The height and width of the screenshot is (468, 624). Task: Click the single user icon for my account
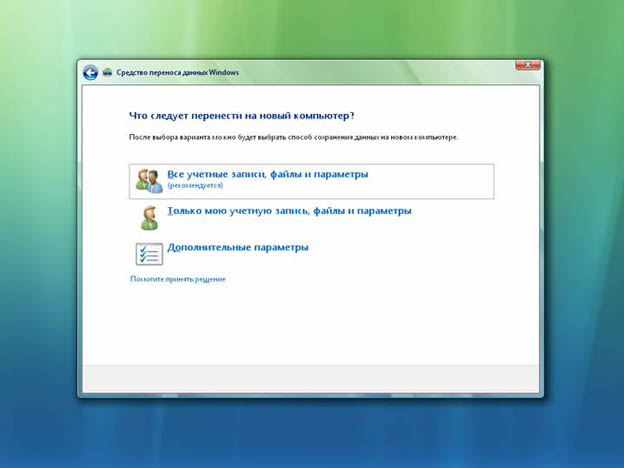coord(150,218)
